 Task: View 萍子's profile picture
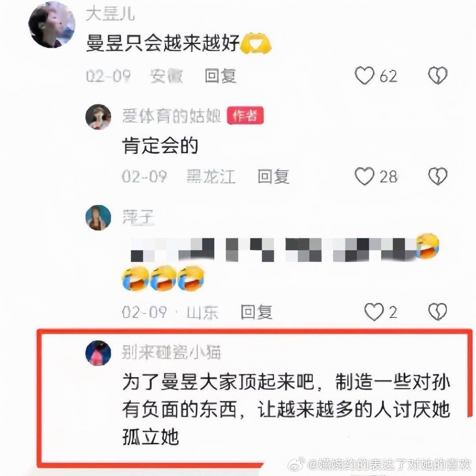(x=98, y=218)
